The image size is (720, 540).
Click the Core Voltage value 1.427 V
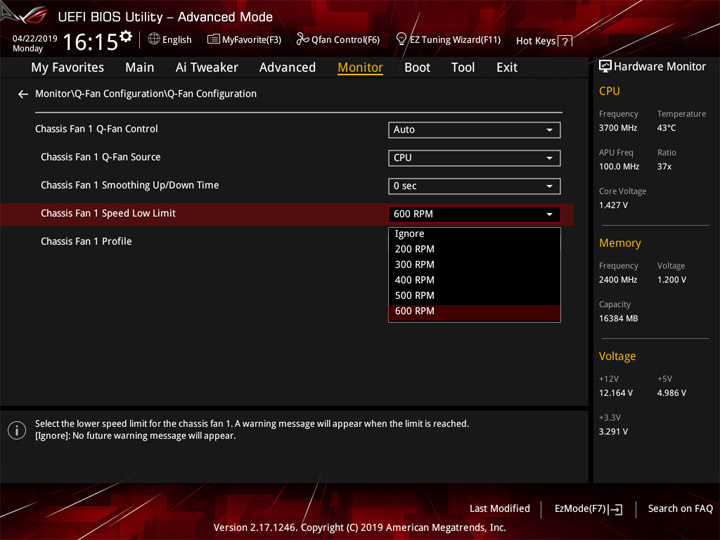tap(613, 205)
